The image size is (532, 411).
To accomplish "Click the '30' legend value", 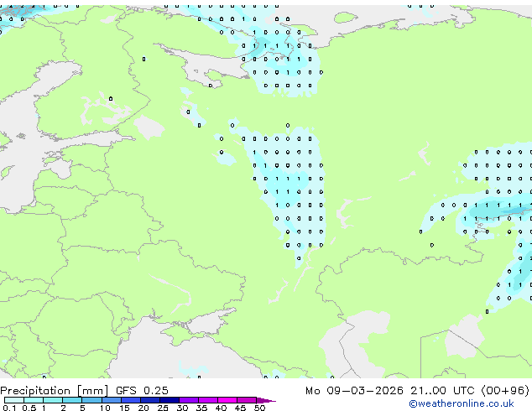I will [x=183, y=408].
